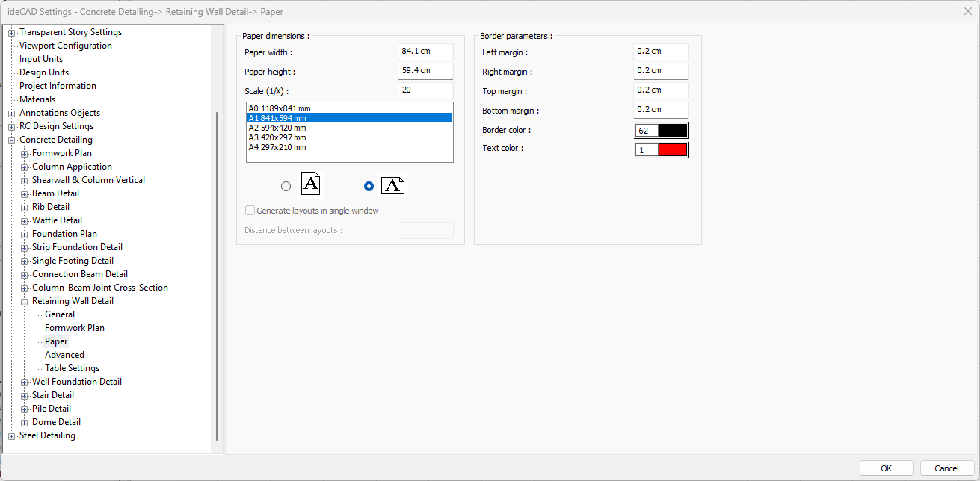Viewport: 980px width, 481px height.
Task: Pick A0 1189x841 mm from list
Action: (x=279, y=108)
